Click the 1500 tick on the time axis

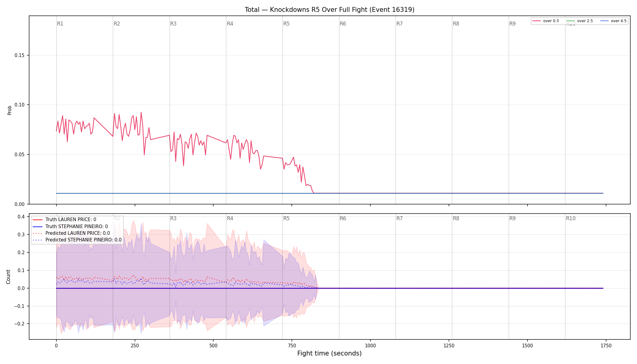click(527, 345)
